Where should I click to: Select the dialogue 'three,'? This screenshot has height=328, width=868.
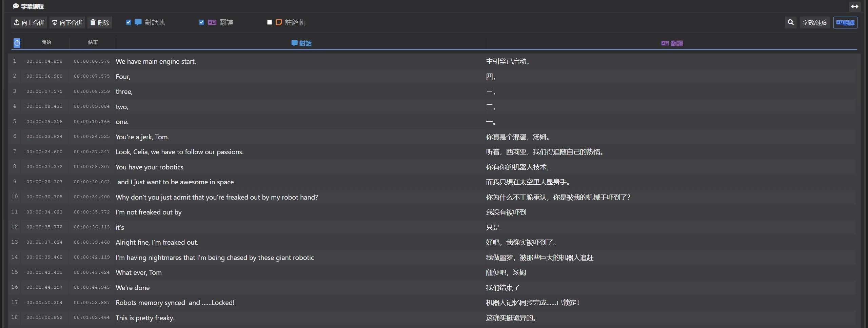(x=124, y=91)
